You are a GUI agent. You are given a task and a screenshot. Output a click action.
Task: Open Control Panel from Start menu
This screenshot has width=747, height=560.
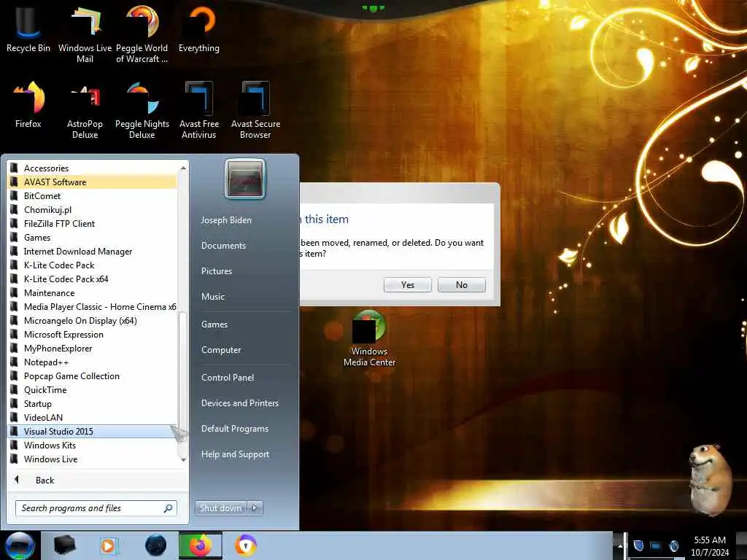pos(228,378)
